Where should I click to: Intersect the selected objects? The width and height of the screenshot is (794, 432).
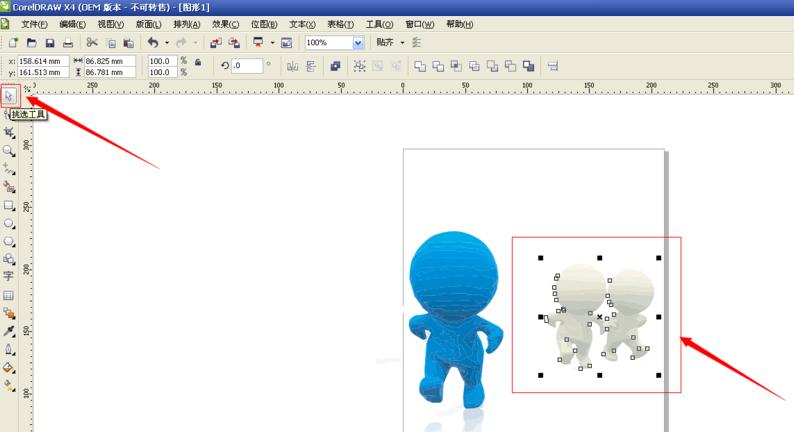click(456, 66)
